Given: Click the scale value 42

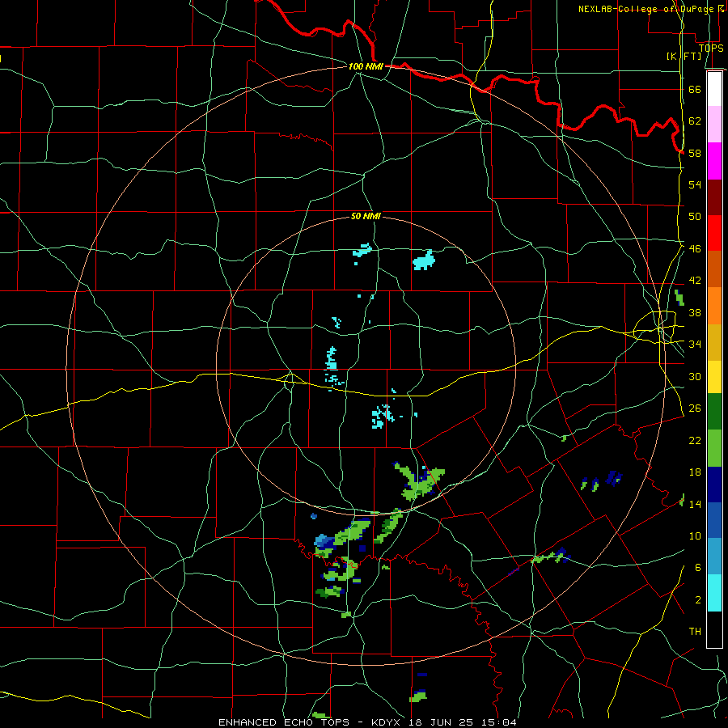Looking at the screenshot, I should point(695,281).
